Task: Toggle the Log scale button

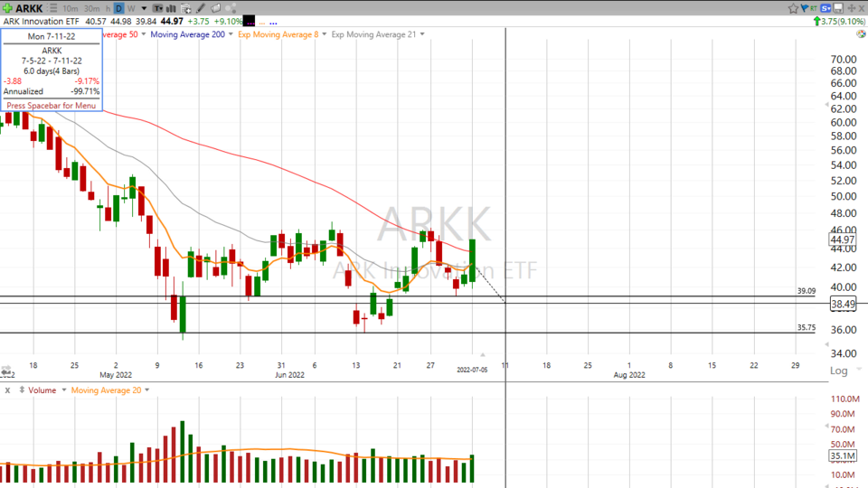Action: [x=839, y=371]
